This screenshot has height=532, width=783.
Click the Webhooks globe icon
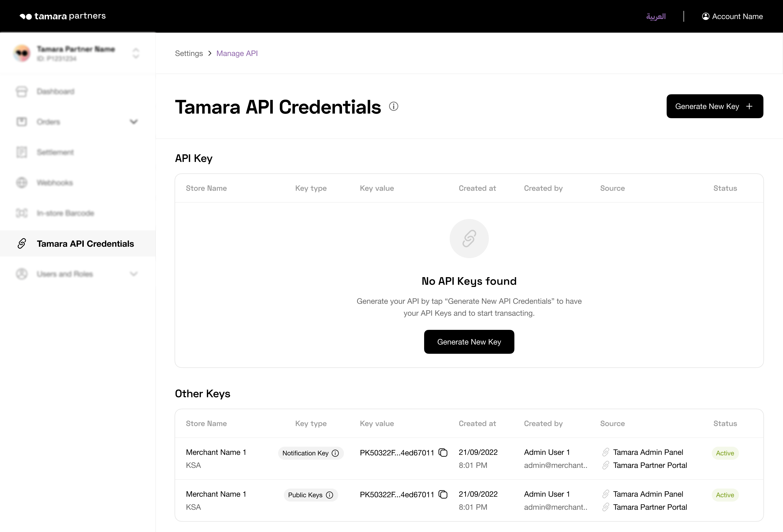pyautogui.click(x=22, y=183)
